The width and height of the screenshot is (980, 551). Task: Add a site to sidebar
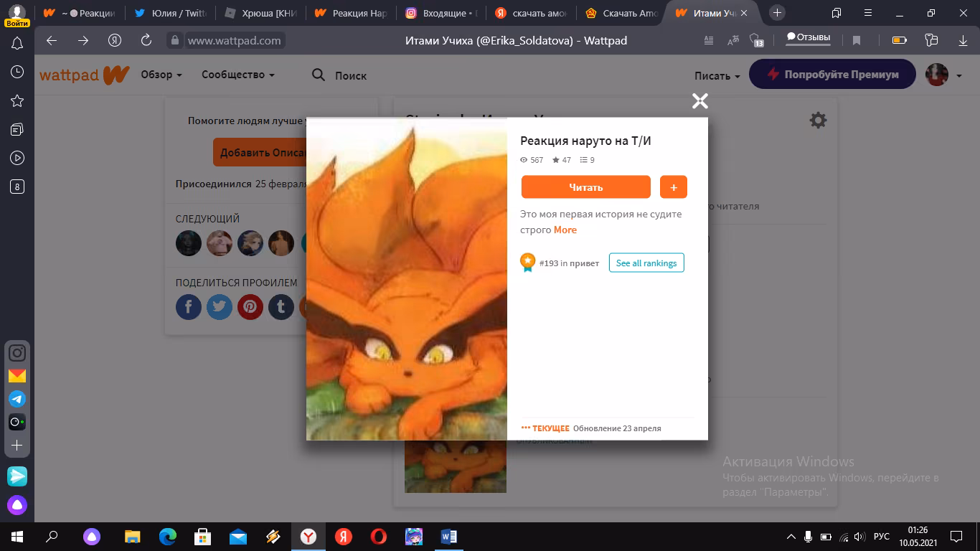click(x=17, y=446)
